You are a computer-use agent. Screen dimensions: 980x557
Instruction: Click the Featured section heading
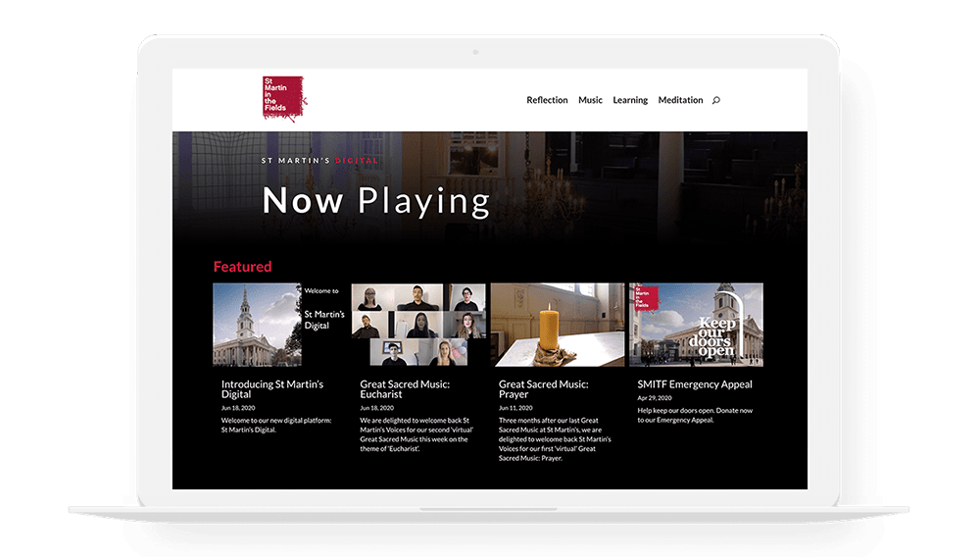coord(242,267)
